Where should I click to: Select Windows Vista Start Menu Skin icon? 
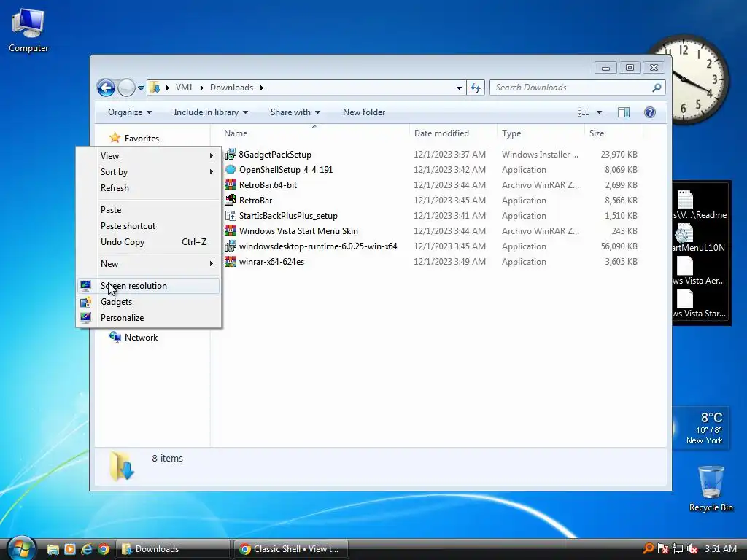click(x=231, y=231)
